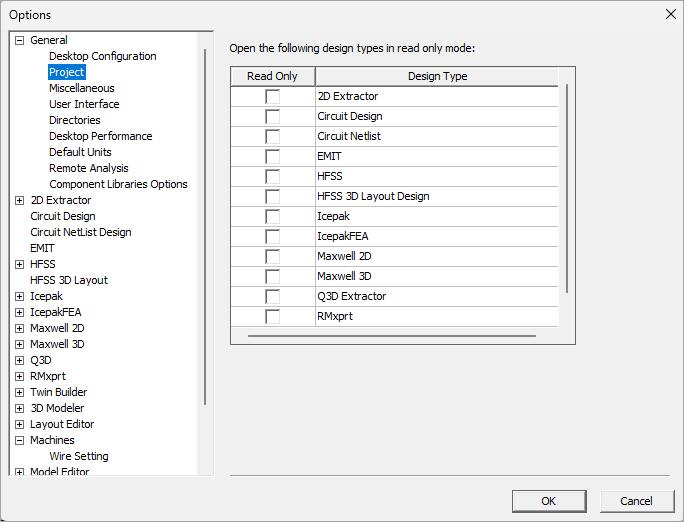Open Component Libraries Options page
The width and height of the screenshot is (684, 522).
coord(118,184)
